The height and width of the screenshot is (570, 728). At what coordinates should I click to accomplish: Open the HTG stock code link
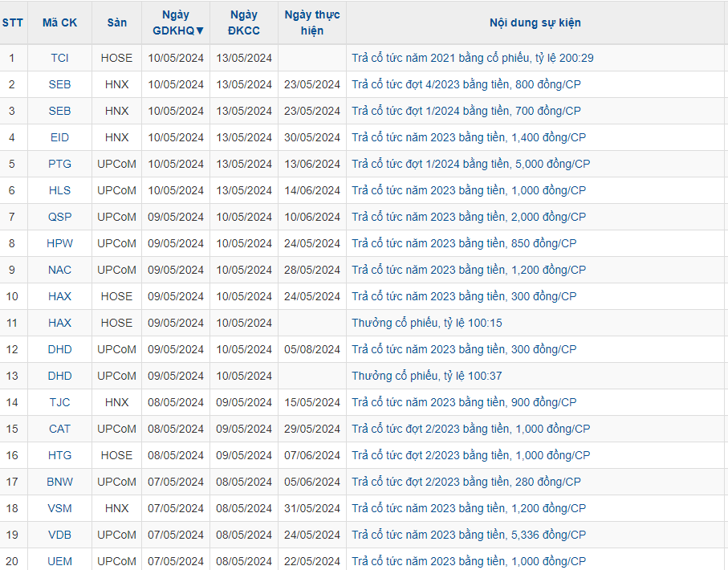click(x=59, y=455)
